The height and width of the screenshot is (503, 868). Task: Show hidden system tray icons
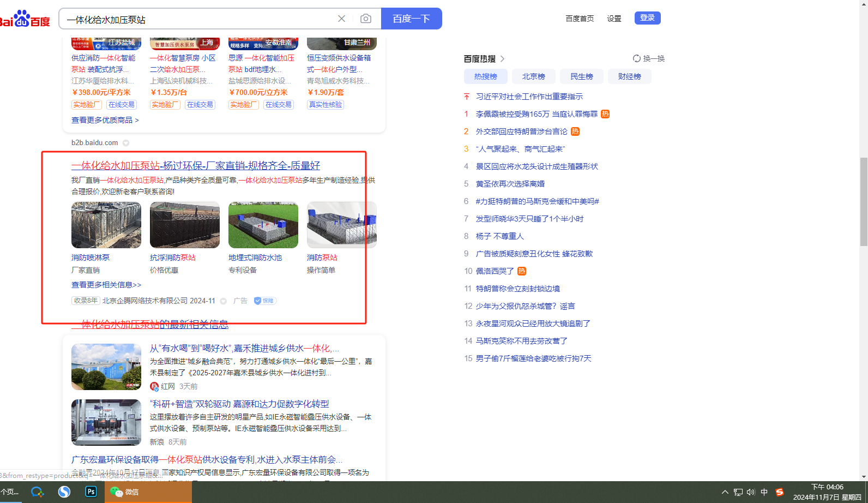[x=725, y=492]
